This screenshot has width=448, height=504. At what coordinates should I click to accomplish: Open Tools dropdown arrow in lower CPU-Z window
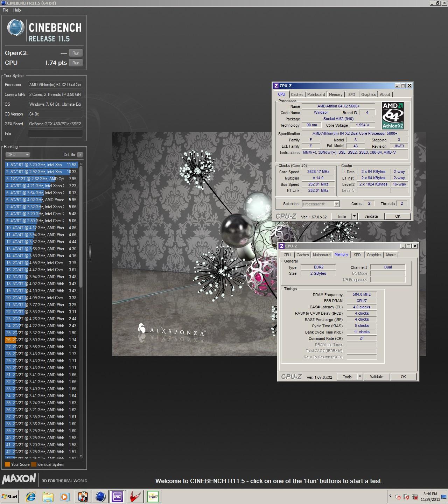(x=360, y=377)
